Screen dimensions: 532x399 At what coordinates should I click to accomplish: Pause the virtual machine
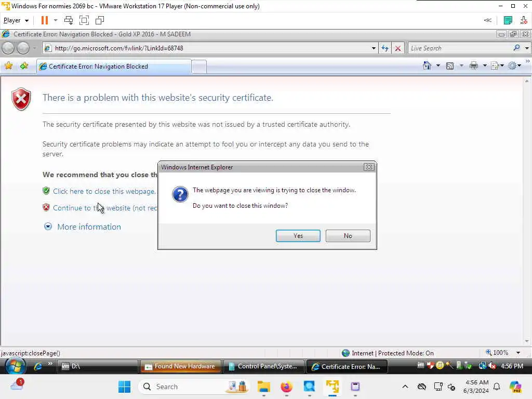45,20
